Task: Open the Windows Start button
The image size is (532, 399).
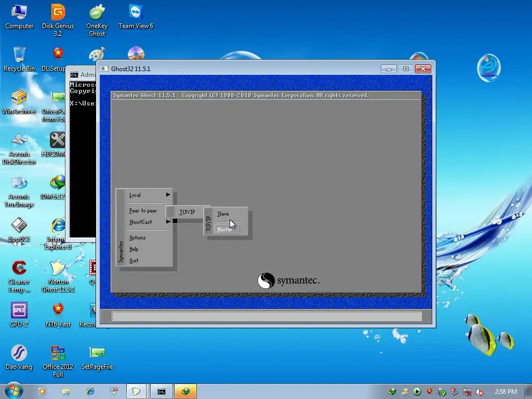Action: coord(14,391)
